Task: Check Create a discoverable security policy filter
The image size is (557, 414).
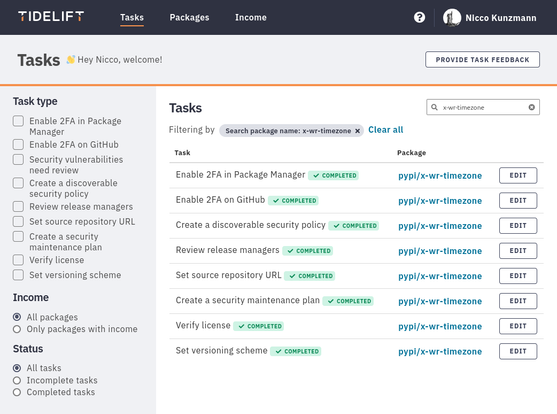Action: (x=18, y=183)
